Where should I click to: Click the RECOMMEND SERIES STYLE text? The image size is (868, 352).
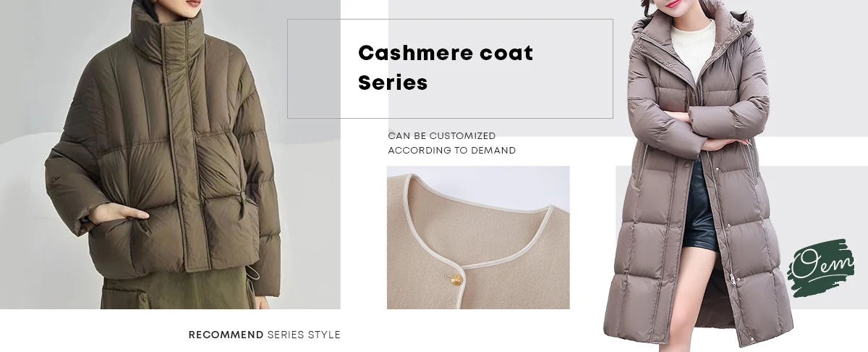pos(264,335)
